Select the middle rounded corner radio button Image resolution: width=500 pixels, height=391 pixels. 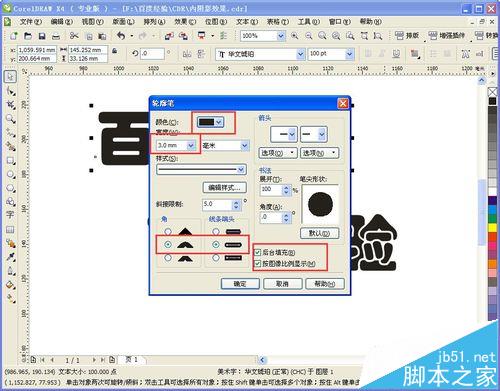pos(168,245)
